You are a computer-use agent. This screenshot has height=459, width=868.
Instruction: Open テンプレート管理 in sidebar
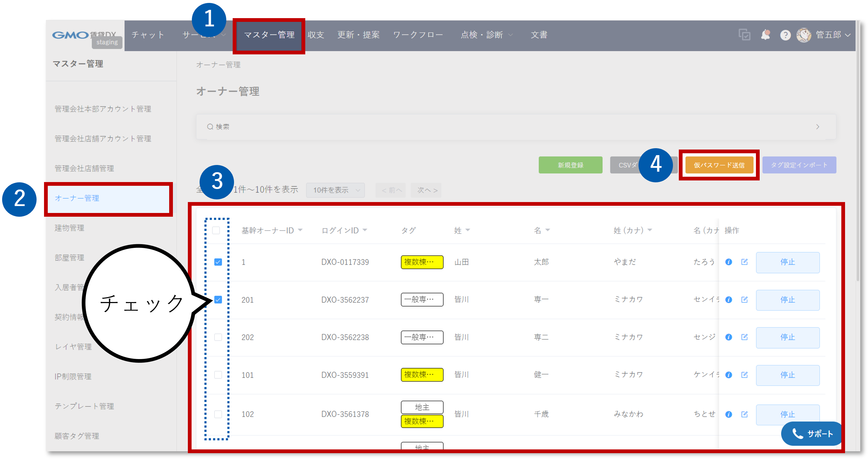[x=84, y=406]
